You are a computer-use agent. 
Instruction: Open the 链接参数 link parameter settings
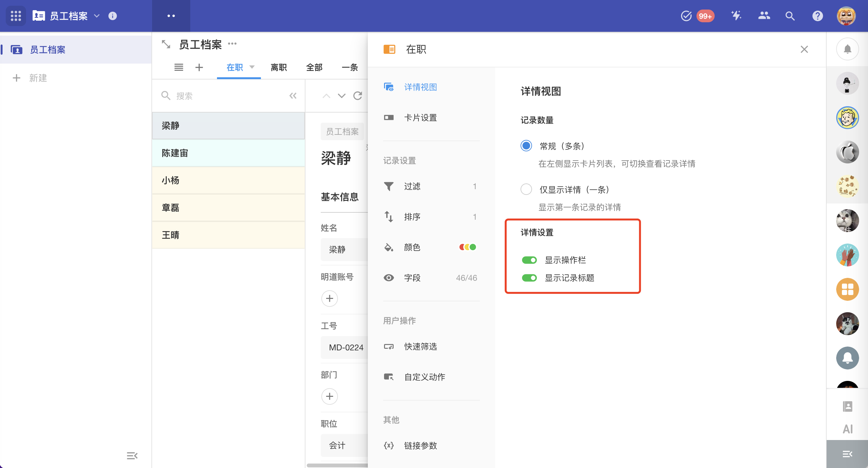tap(431, 445)
